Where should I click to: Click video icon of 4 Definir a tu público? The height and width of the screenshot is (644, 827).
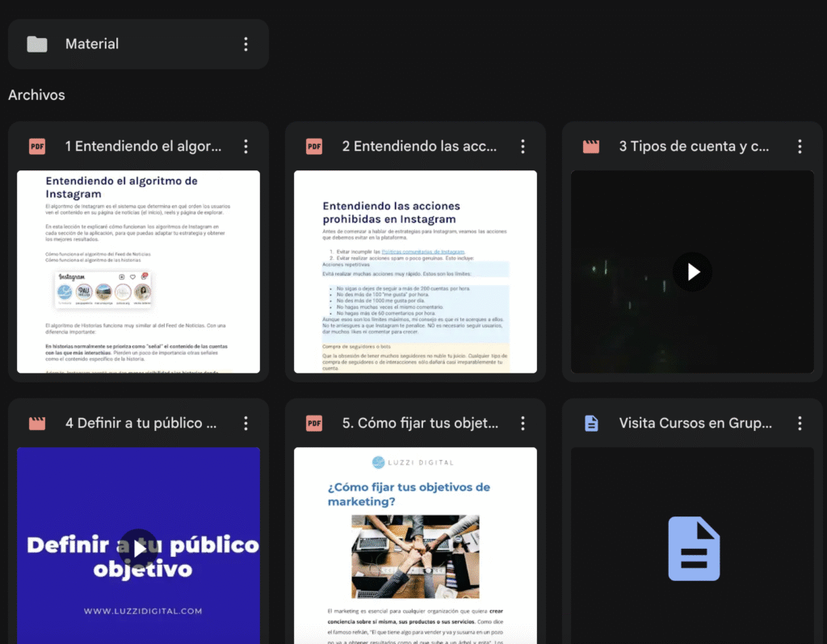tap(37, 423)
